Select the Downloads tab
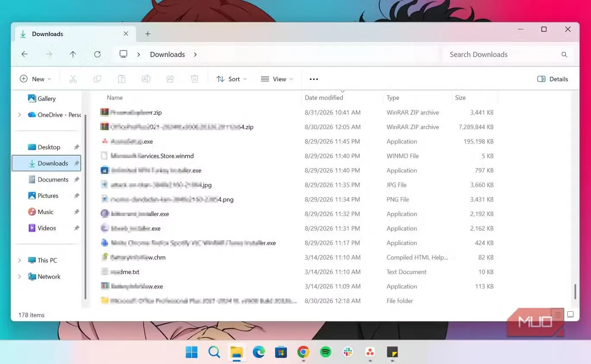 pos(75,34)
